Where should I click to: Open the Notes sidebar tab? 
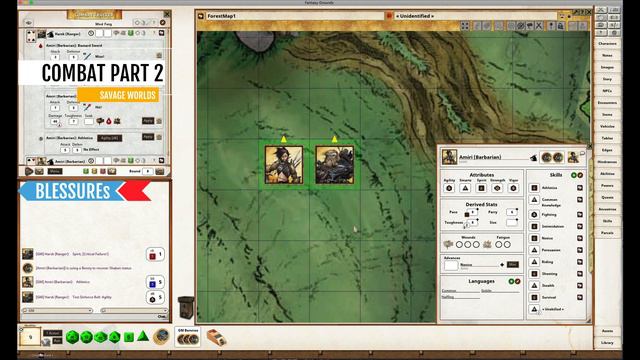pyautogui.click(x=607, y=56)
